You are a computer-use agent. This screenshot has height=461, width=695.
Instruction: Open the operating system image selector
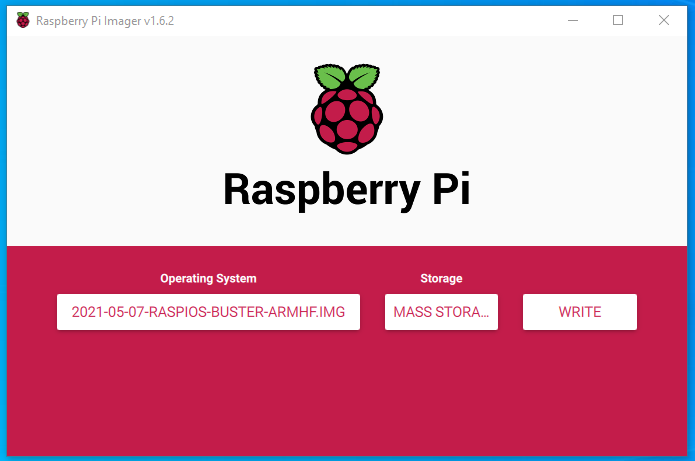tap(208, 312)
